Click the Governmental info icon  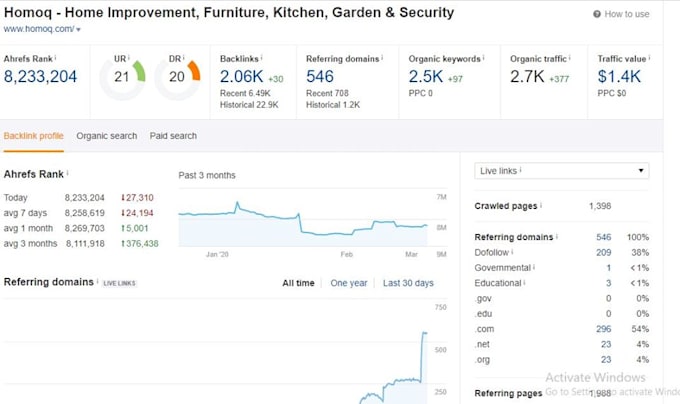coord(534,267)
